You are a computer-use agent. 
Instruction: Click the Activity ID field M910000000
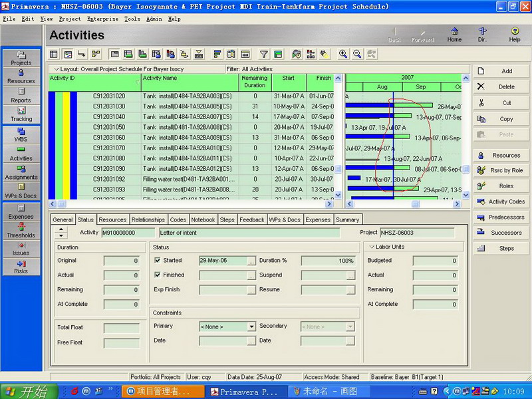pos(128,233)
